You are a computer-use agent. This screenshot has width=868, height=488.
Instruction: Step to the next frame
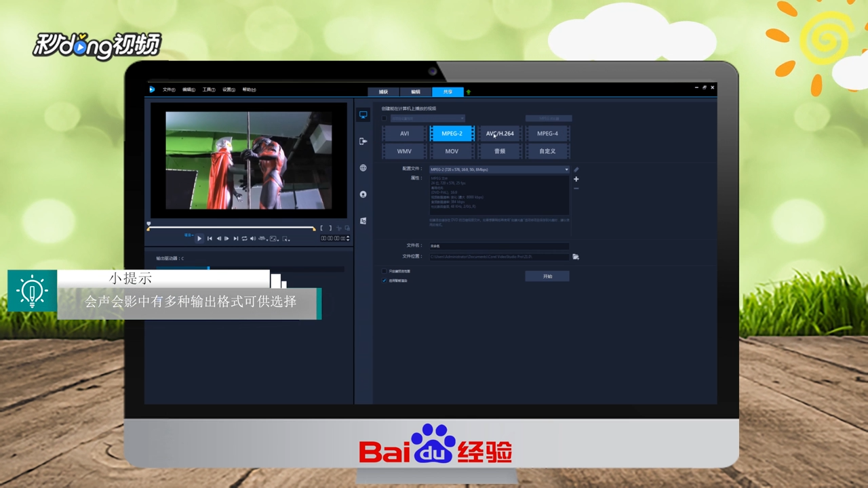click(226, 239)
